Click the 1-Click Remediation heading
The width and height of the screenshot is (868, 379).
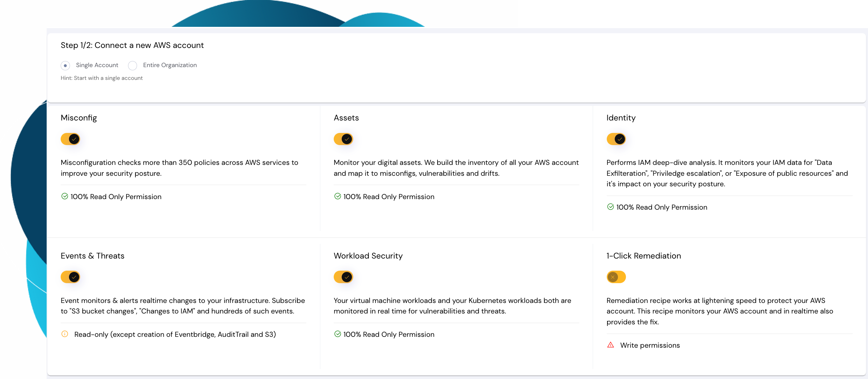tap(643, 256)
